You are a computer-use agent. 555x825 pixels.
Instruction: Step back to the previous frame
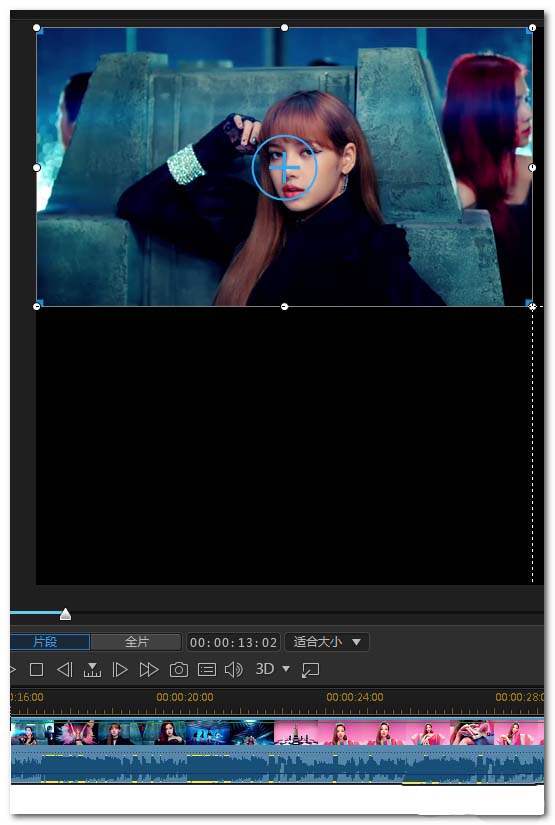click(x=64, y=669)
